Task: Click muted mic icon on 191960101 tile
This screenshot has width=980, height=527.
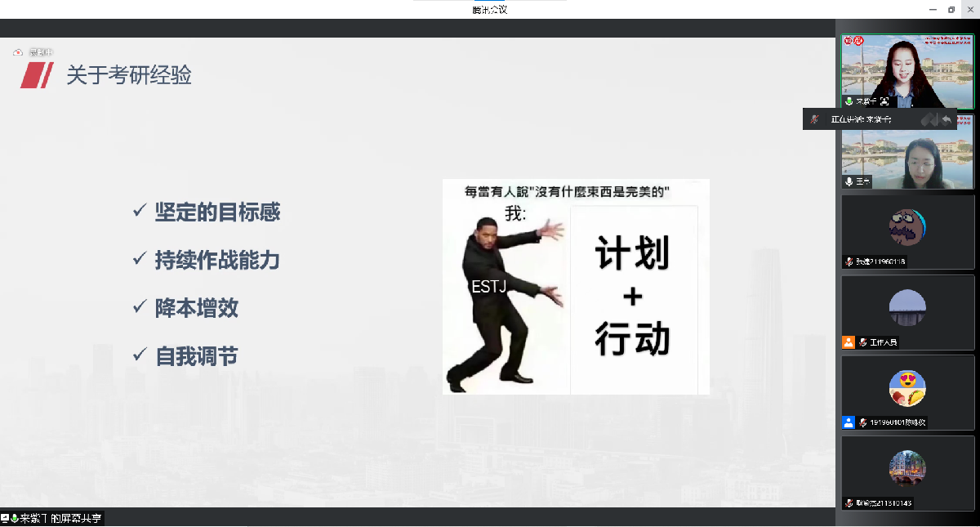Action: 863,422
